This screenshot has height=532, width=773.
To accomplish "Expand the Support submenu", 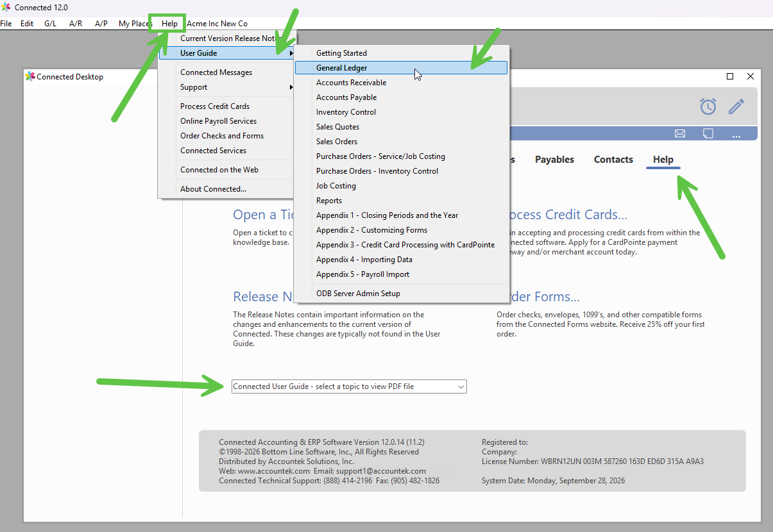I will click(x=227, y=87).
